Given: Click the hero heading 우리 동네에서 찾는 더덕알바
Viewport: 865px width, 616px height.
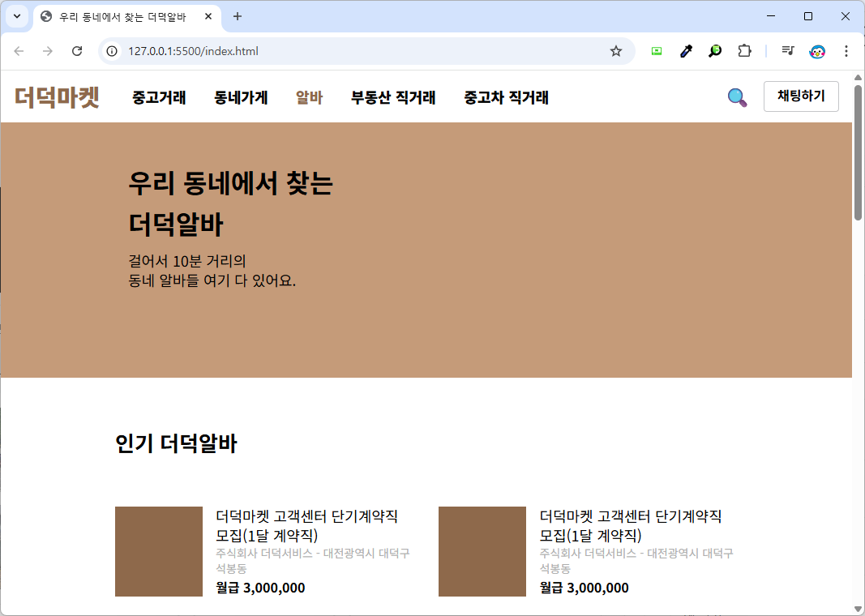Looking at the screenshot, I should click(x=230, y=203).
